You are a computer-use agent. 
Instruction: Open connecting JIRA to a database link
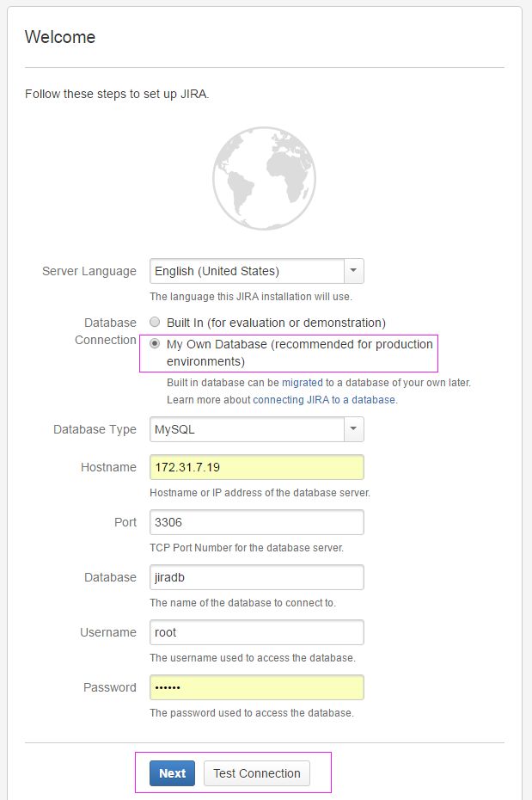tap(324, 400)
